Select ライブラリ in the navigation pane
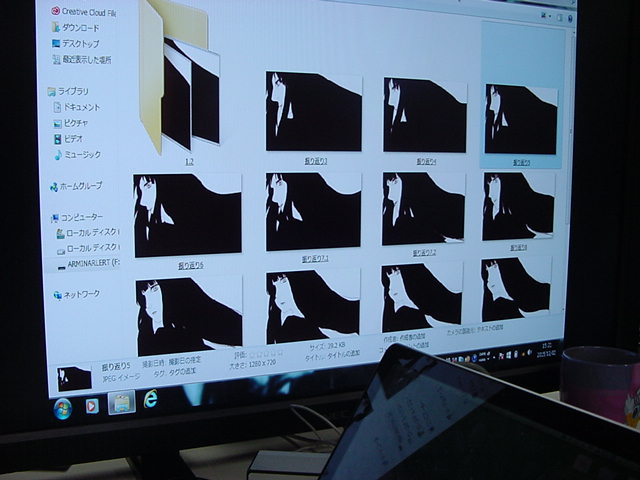 click(68, 91)
